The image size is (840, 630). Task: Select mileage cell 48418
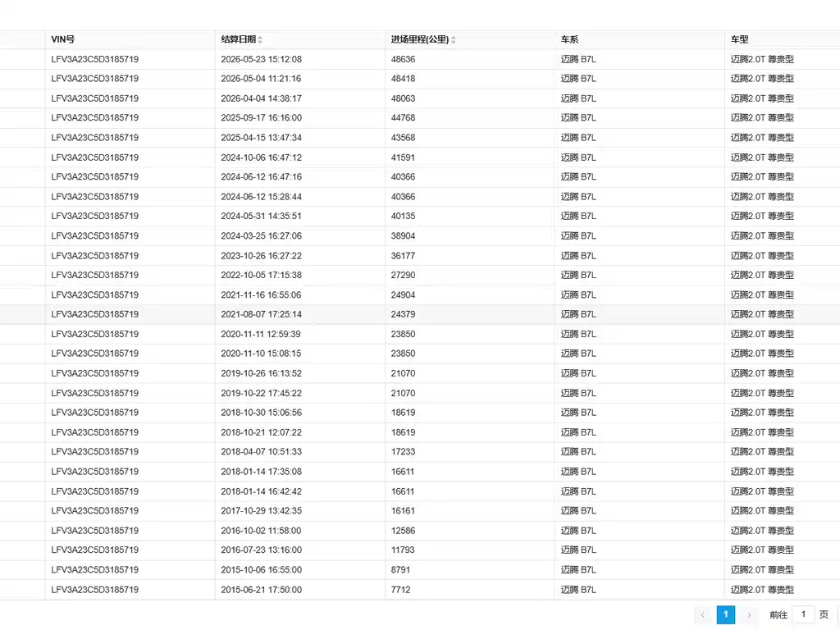(x=403, y=79)
